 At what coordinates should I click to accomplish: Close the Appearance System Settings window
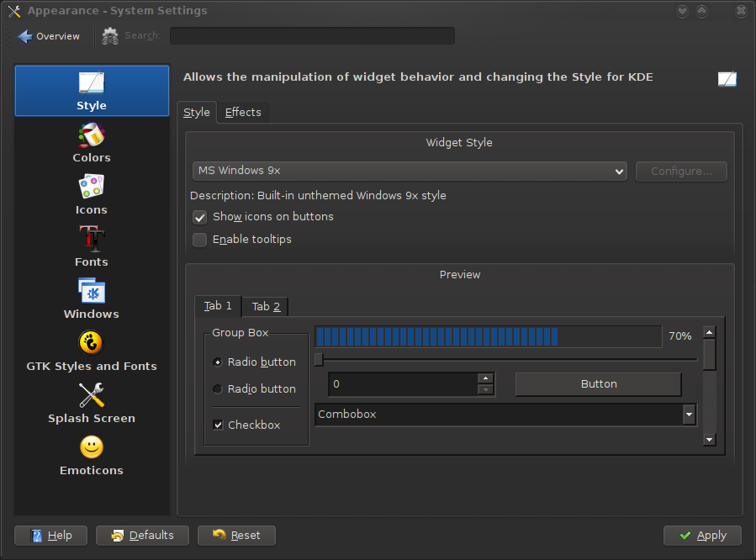pos(742,11)
